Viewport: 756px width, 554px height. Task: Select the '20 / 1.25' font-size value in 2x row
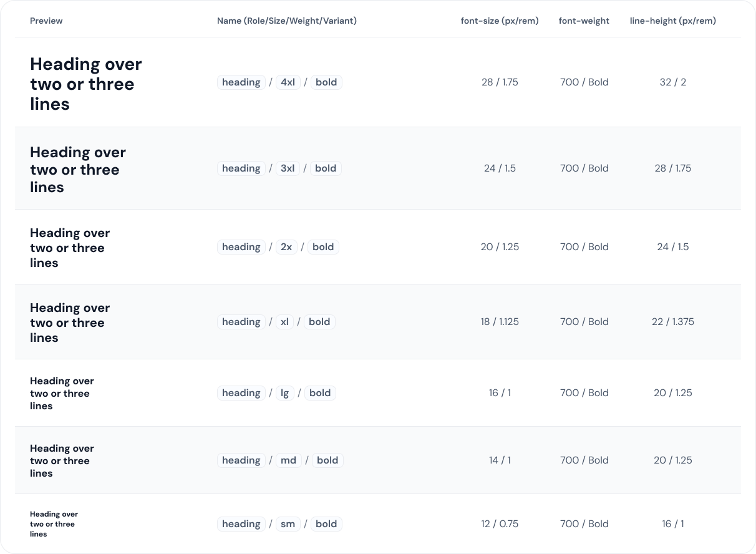tap(500, 246)
